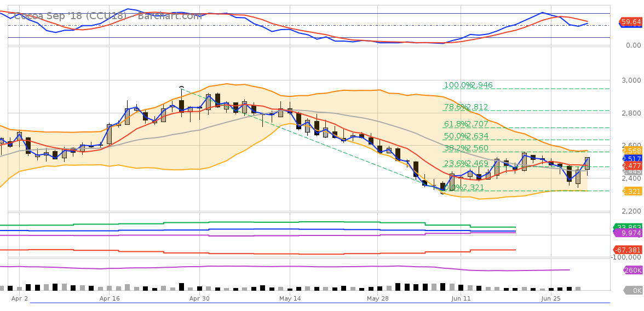The height and width of the screenshot is (311, 644).
Task: Click the Apr 30 date label
Action: 199,298
